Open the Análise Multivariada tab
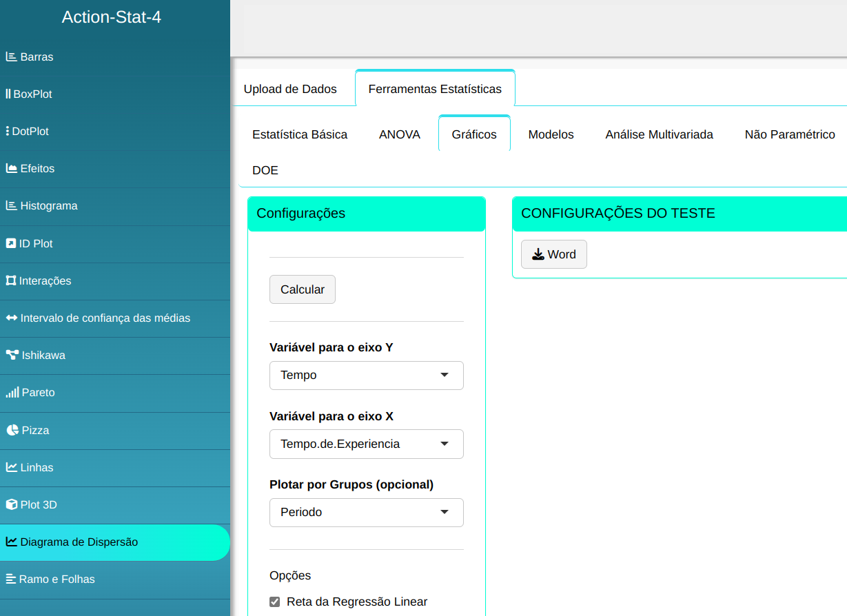Screen dimensions: 847x616 659,135
